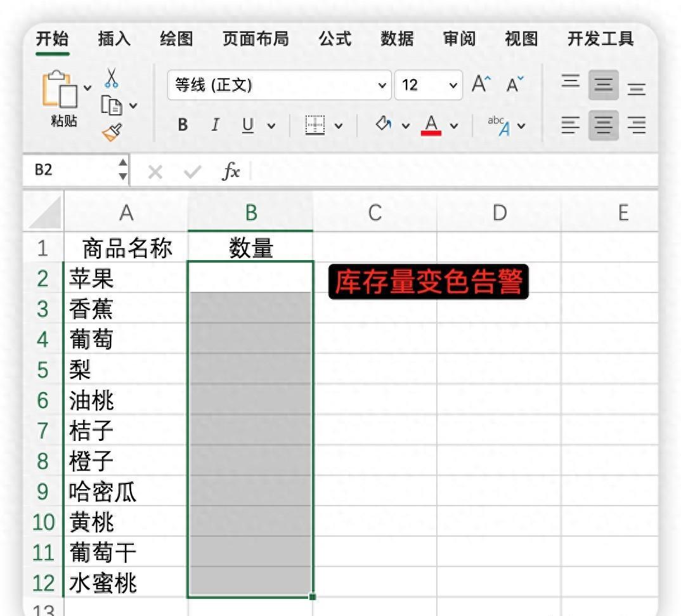Click cell 橙子
Viewport: 681px width, 616px height.
pos(126,461)
